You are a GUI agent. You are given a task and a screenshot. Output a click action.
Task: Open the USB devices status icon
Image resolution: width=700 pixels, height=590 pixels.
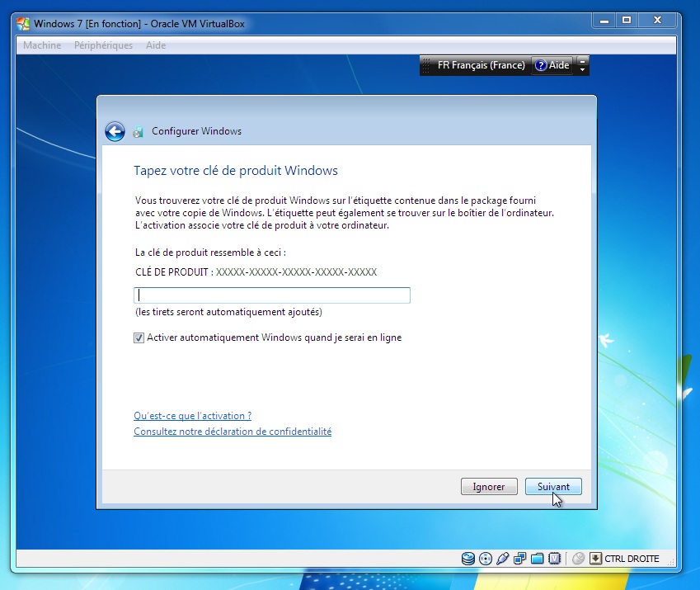click(502, 559)
